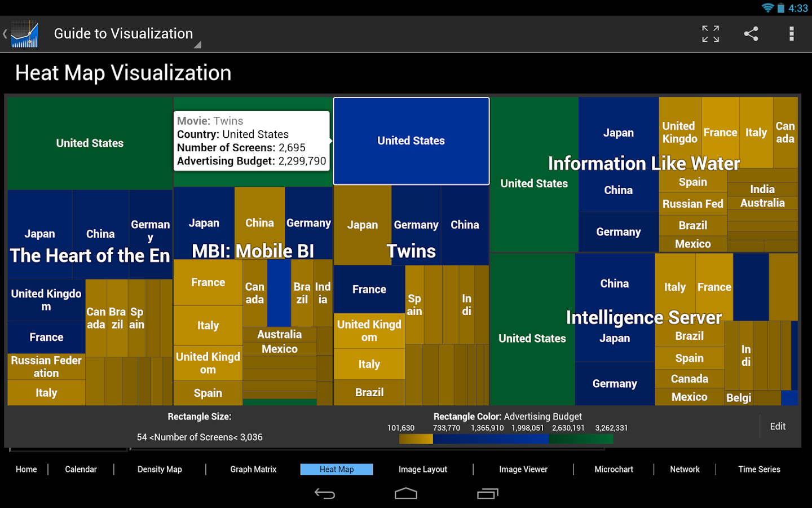Tap the Belgi rectangle in Intelligence Server

[x=739, y=397]
